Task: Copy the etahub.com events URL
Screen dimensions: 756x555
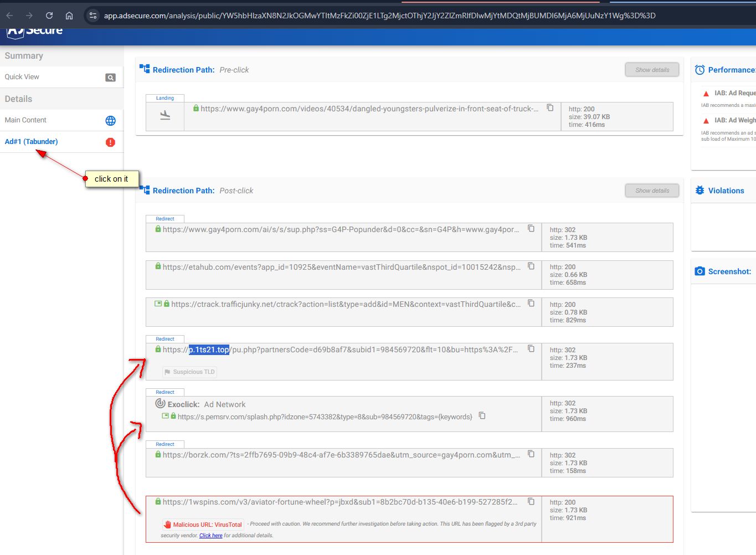Action: click(x=531, y=266)
